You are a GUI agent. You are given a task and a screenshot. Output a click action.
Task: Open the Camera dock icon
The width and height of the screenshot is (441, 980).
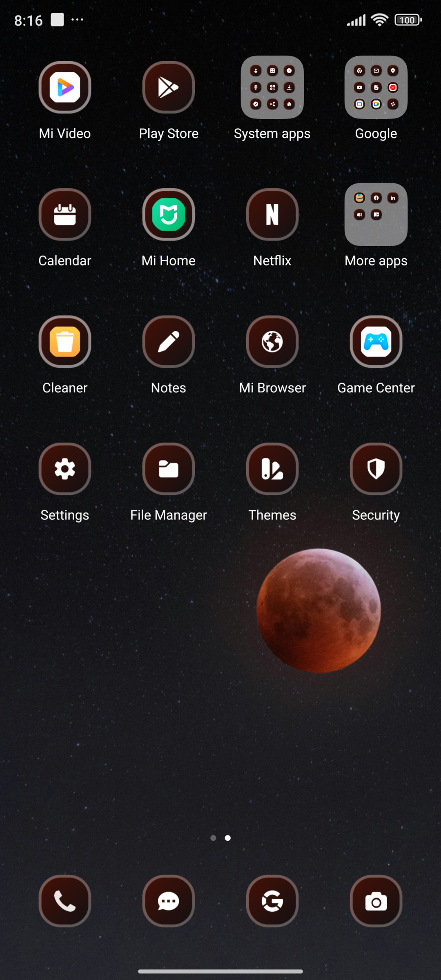coord(376,901)
